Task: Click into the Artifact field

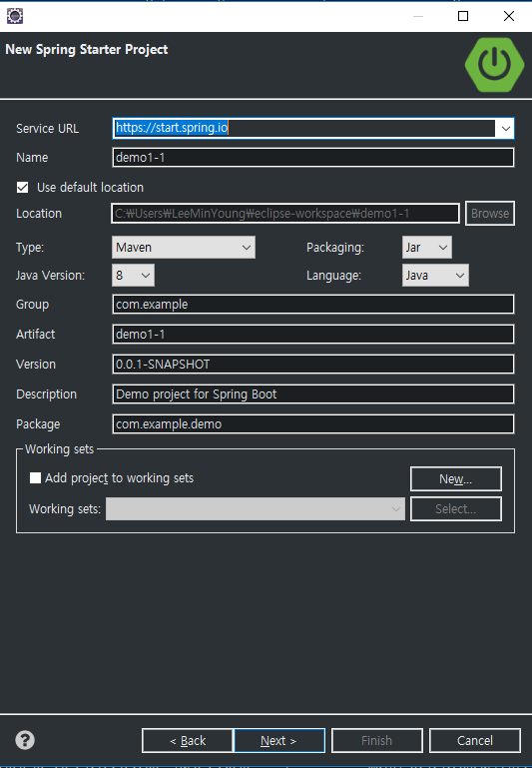Action: [x=313, y=334]
